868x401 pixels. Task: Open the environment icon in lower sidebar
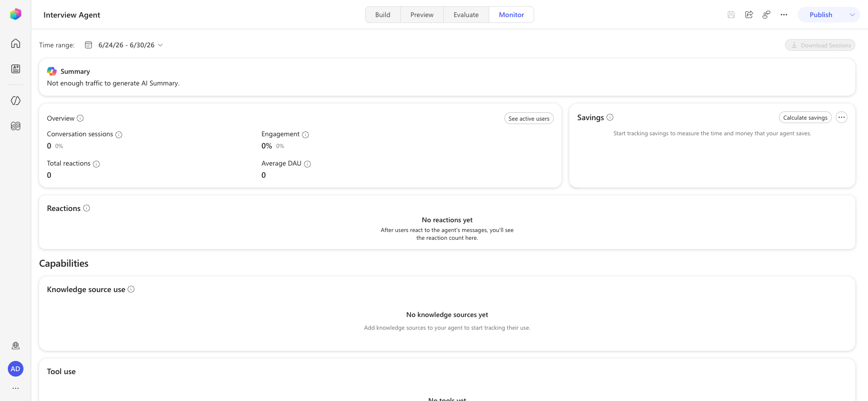click(x=16, y=346)
